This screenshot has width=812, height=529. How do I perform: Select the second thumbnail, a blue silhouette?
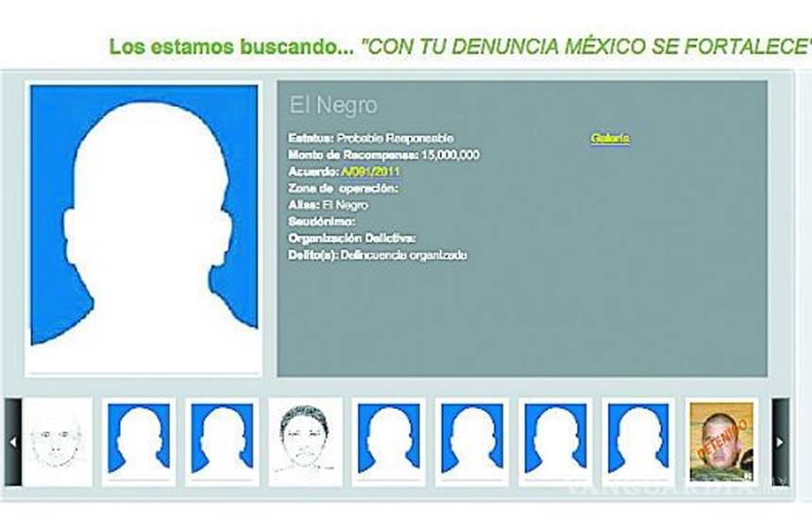click(139, 440)
